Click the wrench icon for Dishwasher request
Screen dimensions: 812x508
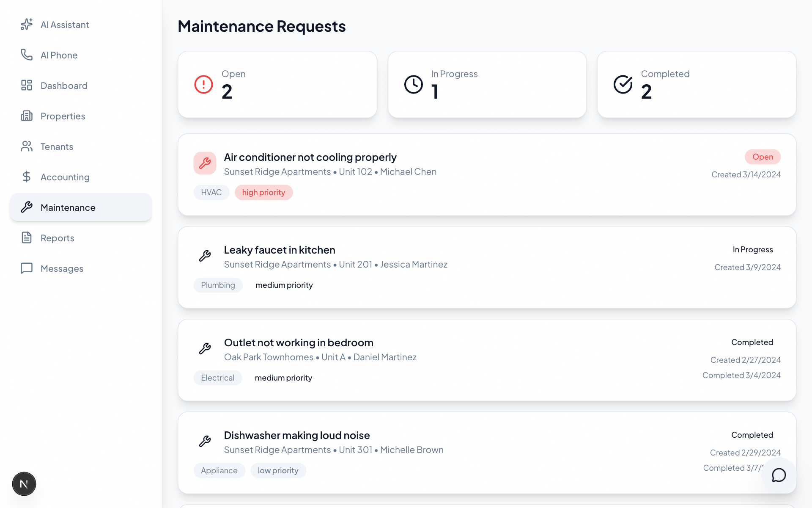point(205,442)
